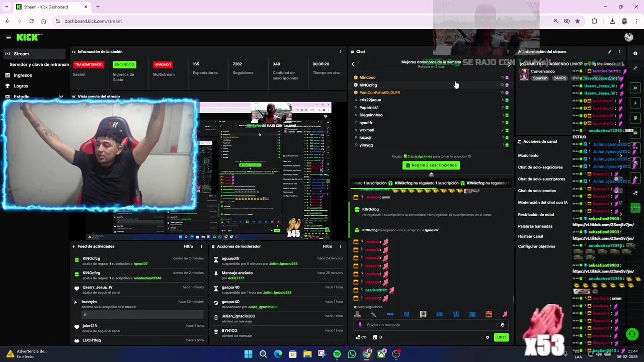Screen dimensions: 644x362
Task: Select PamConPalta69_DLFR in the leaderboard
Action: click(380, 93)
